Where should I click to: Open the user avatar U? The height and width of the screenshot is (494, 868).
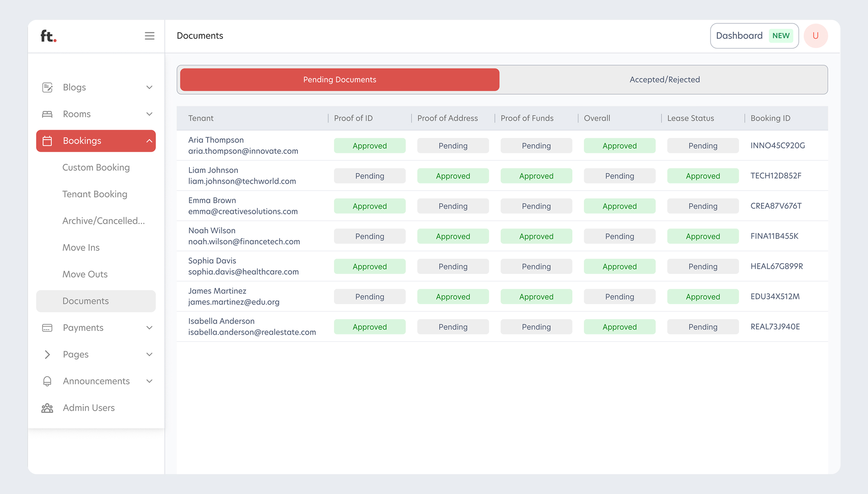point(815,36)
